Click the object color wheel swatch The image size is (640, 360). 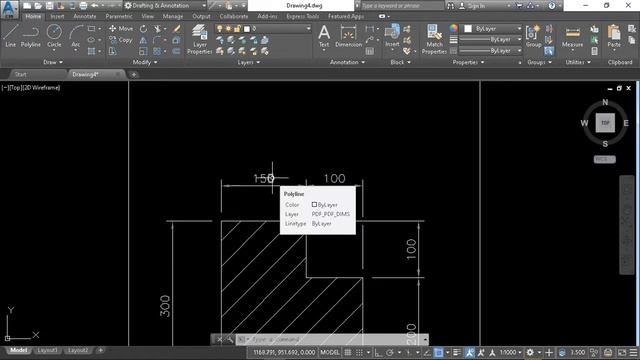[x=453, y=28]
